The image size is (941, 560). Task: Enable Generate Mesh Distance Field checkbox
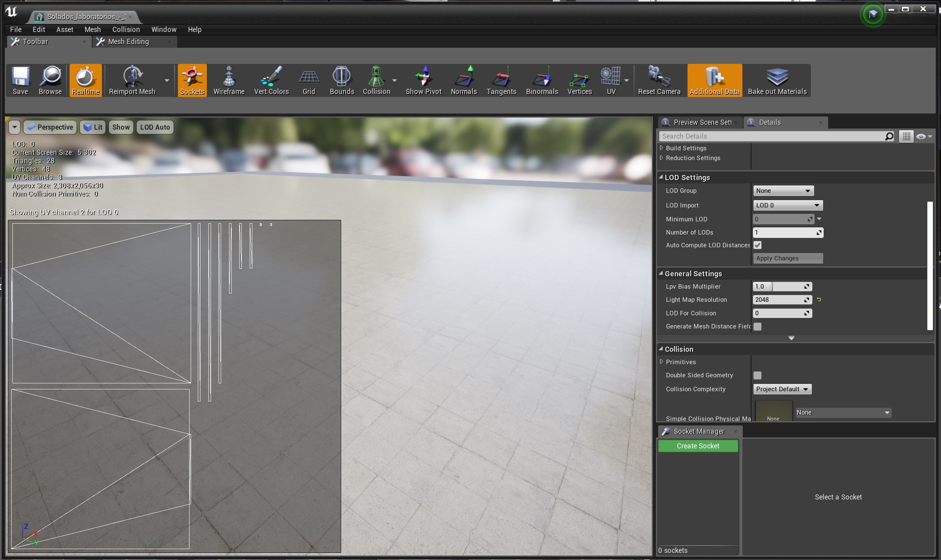pos(757,327)
